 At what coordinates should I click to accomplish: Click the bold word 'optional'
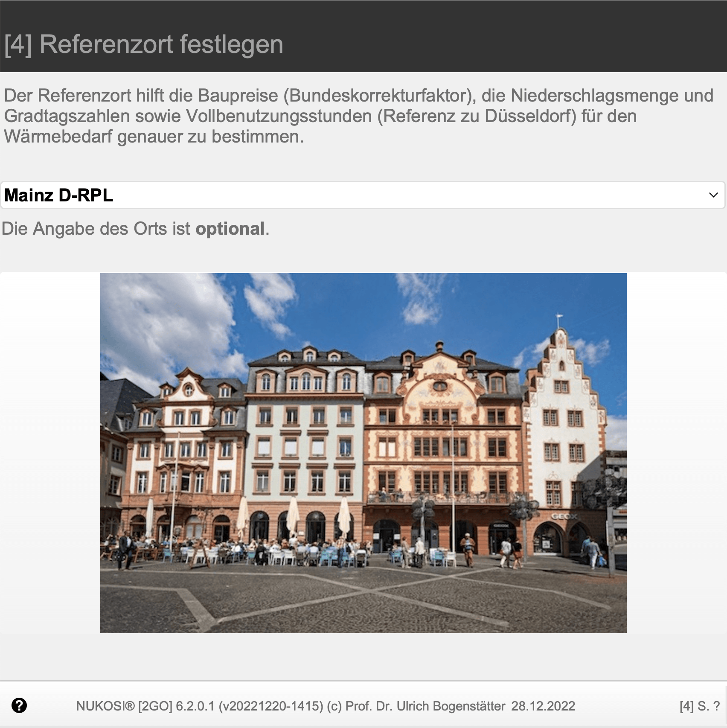pyautogui.click(x=230, y=229)
